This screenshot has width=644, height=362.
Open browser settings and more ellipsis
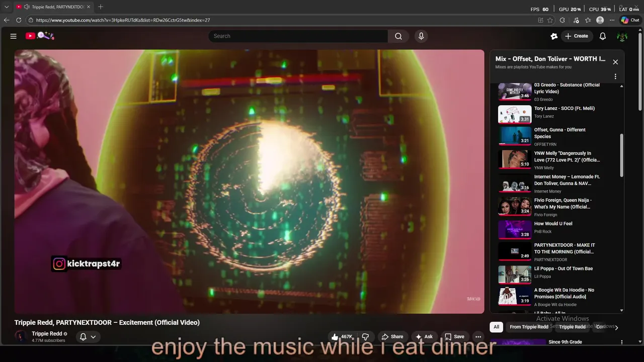pyautogui.click(x=612, y=20)
